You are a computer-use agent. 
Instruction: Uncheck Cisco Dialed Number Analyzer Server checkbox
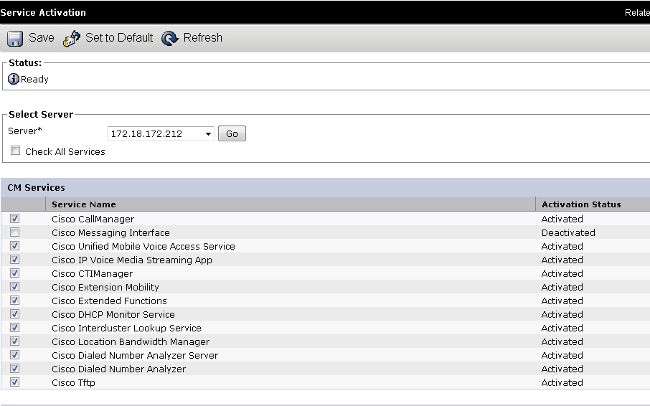click(x=15, y=355)
